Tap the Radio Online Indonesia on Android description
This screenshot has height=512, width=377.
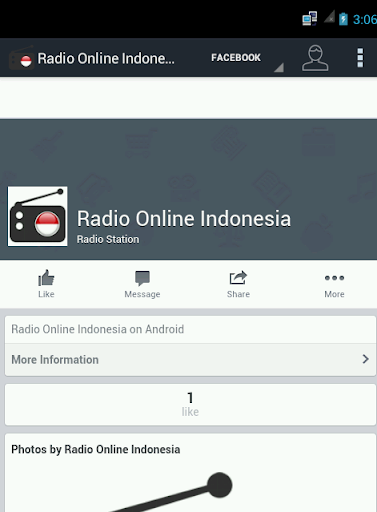point(98,329)
